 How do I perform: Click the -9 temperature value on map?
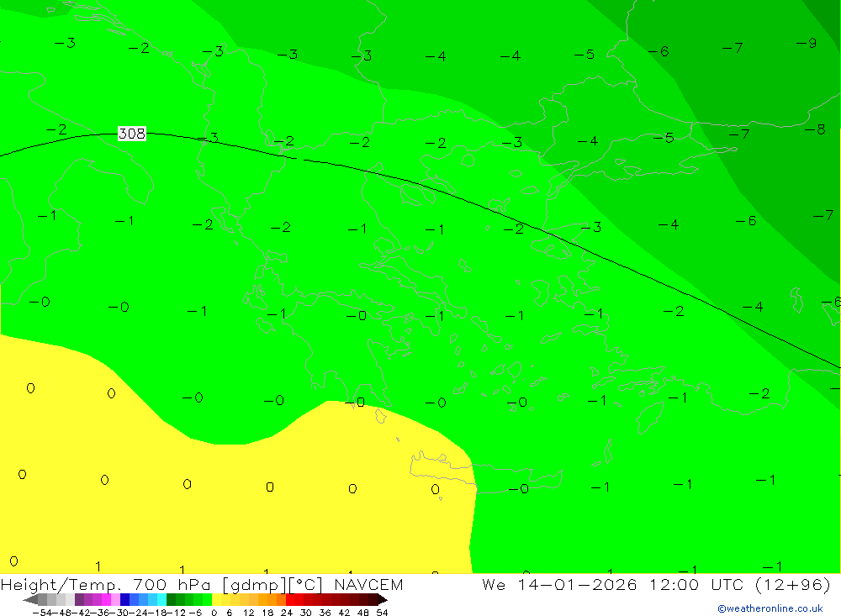[807, 43]
